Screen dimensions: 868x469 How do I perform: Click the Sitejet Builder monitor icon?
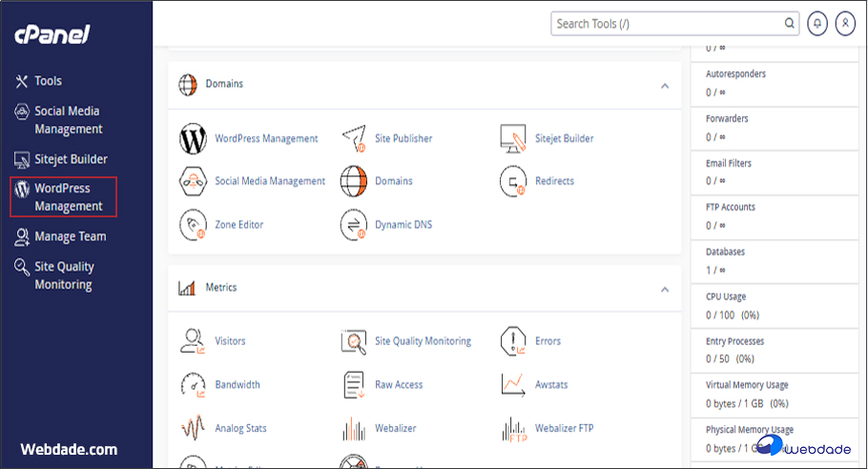[x=513, y=139]
